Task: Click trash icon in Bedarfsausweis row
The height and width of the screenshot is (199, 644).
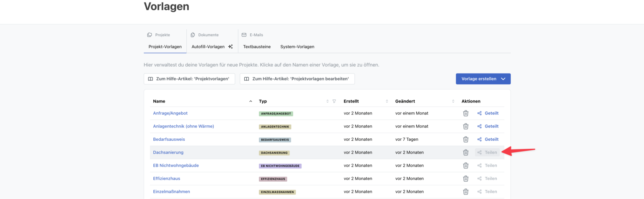Action: tap(466, 140)
